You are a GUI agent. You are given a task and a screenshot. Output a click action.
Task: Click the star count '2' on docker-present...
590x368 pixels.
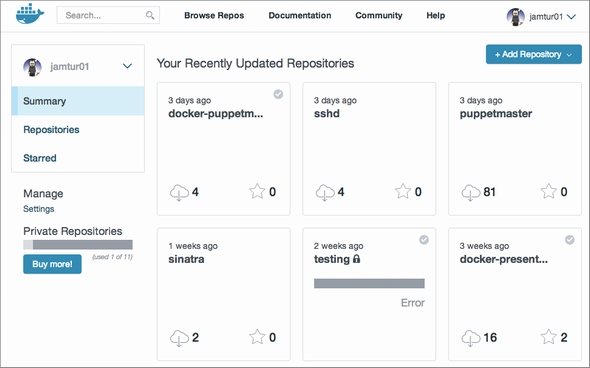coord(564,338)
